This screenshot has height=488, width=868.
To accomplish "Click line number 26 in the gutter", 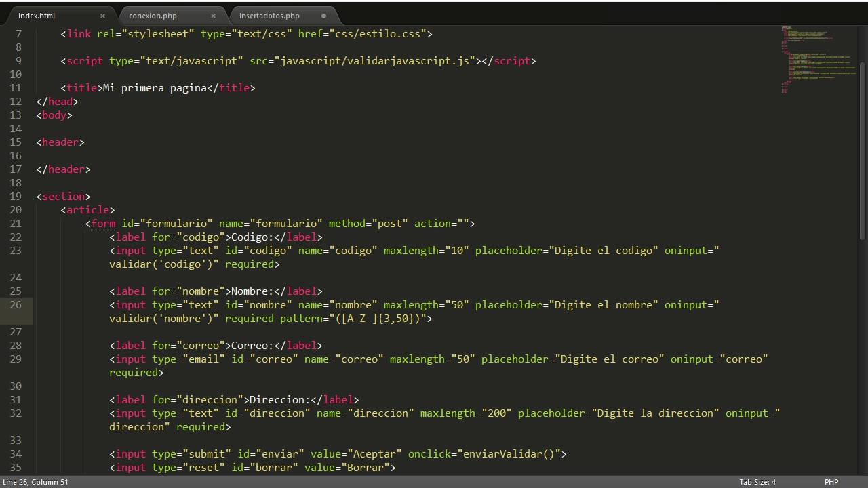I will pos(16,304).
